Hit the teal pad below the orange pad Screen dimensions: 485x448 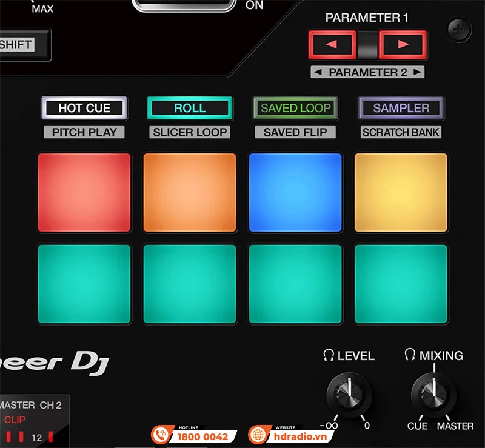coord(190,284)
